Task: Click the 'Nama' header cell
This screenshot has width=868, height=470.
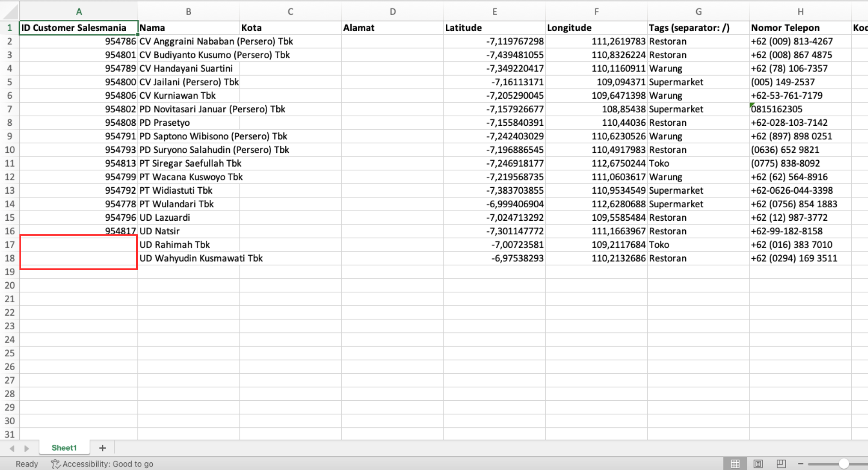Action: click(189, 28)
